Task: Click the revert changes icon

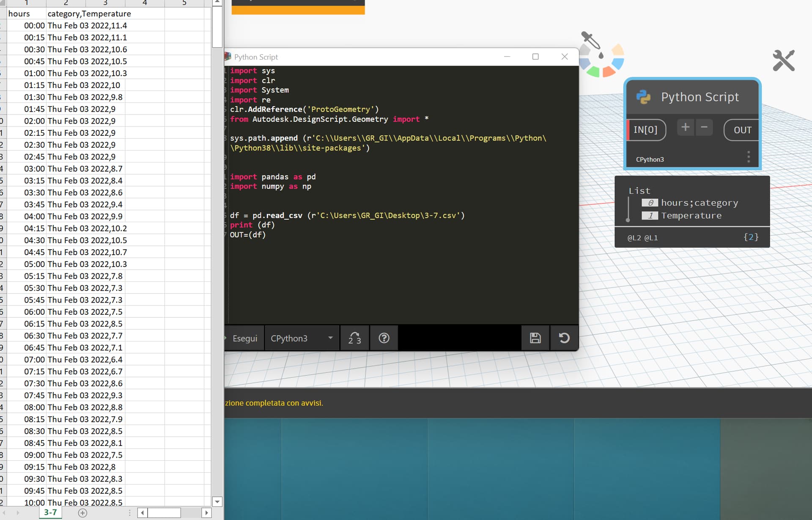Action: click(564, 338)
